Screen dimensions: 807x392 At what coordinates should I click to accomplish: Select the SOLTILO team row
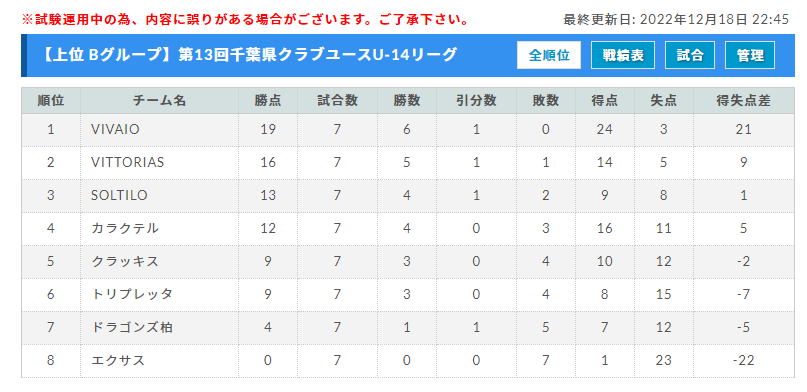[x=408, y=195]
